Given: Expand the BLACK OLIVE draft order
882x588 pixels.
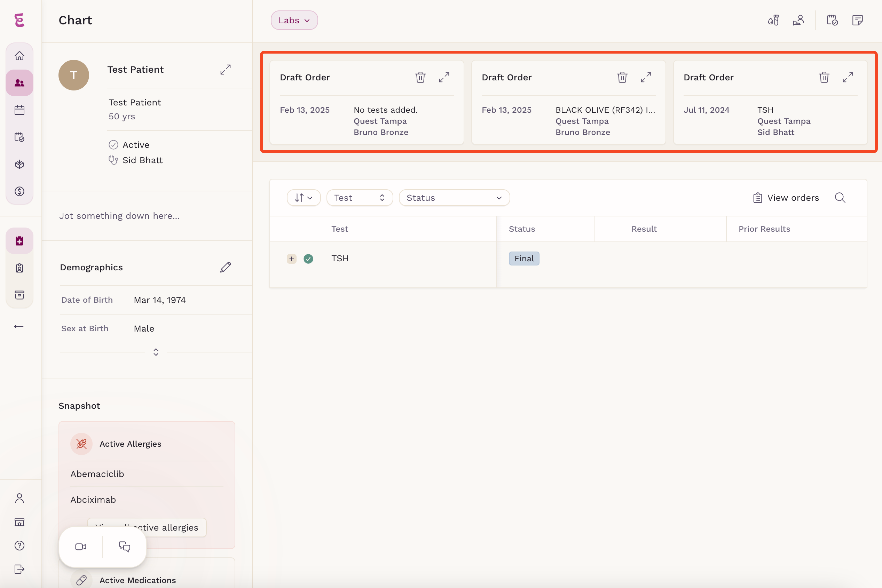Looking at the screenshot, I should [646, 77].
